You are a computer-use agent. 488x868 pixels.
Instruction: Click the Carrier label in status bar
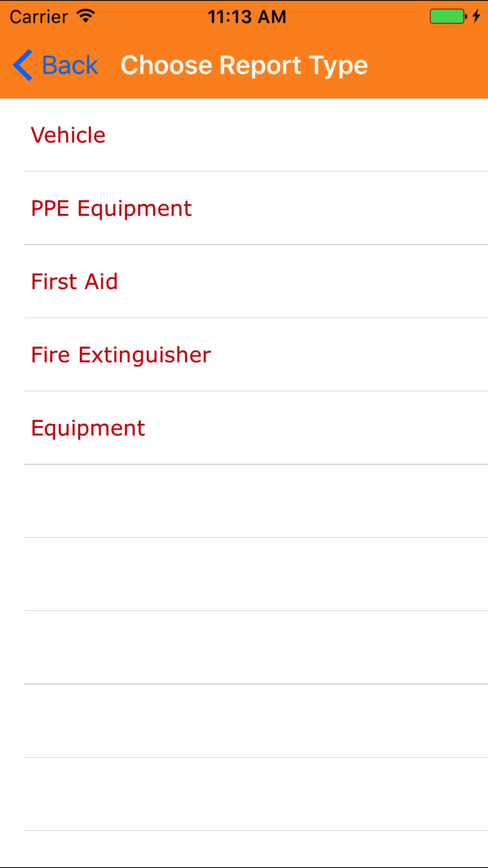(x=39, y=17)
